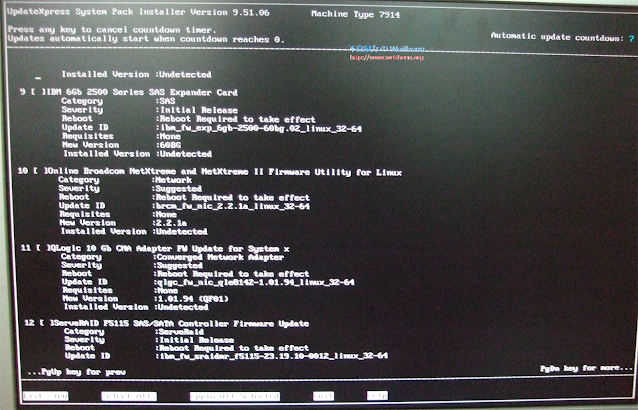Click 'QLogic 10 Gb CNA Adapter FW Update' title
This screenshot has height=410, width=638.
click(x=169, y=248)
